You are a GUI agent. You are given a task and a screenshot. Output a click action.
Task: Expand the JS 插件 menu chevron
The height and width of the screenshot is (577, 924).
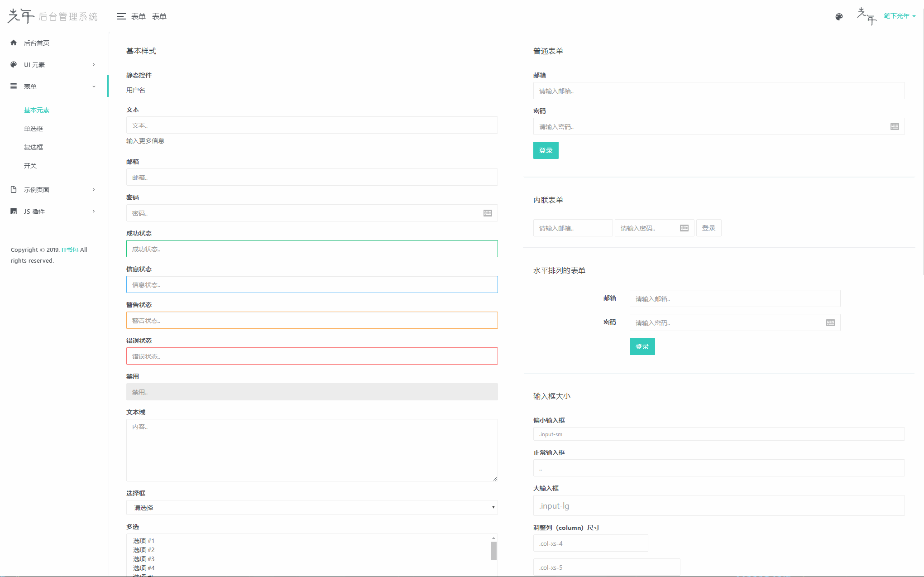[x=94, y=211]
